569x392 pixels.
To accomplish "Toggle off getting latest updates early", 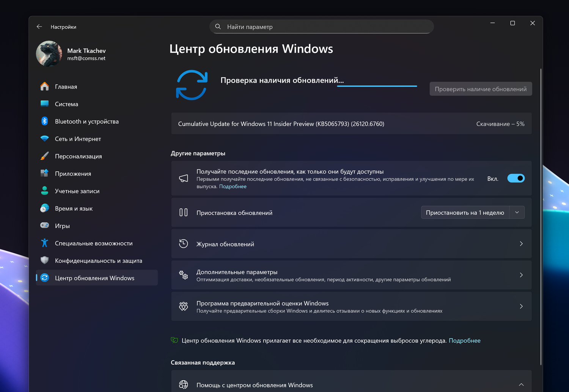I will tap(516, 178).
